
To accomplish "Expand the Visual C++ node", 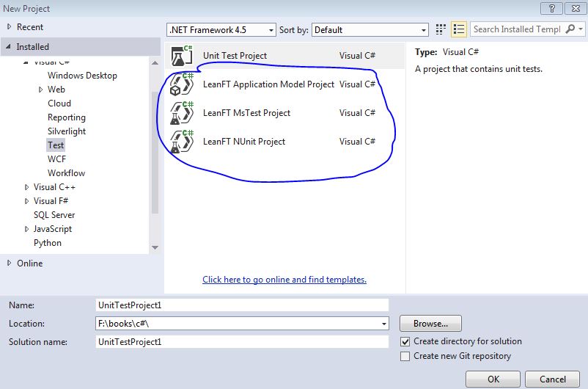I will pyautogui.click(x=26, y=187).
